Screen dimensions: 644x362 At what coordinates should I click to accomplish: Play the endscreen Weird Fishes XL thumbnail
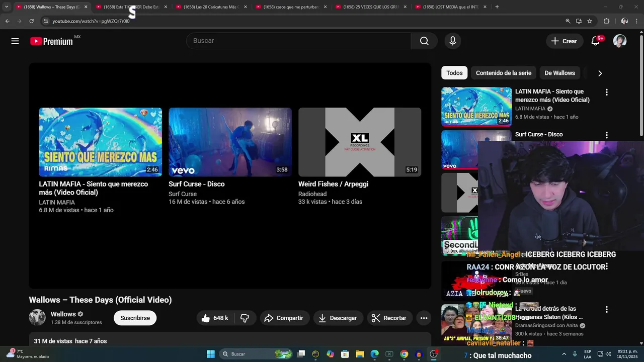pyautogui.click(x=360, y=142)
